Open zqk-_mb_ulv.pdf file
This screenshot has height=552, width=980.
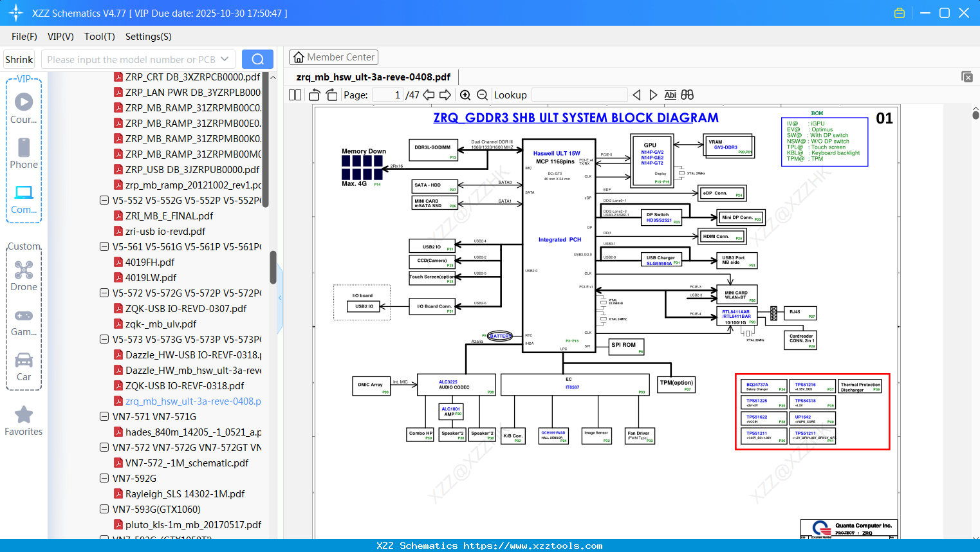pos(161,324)
